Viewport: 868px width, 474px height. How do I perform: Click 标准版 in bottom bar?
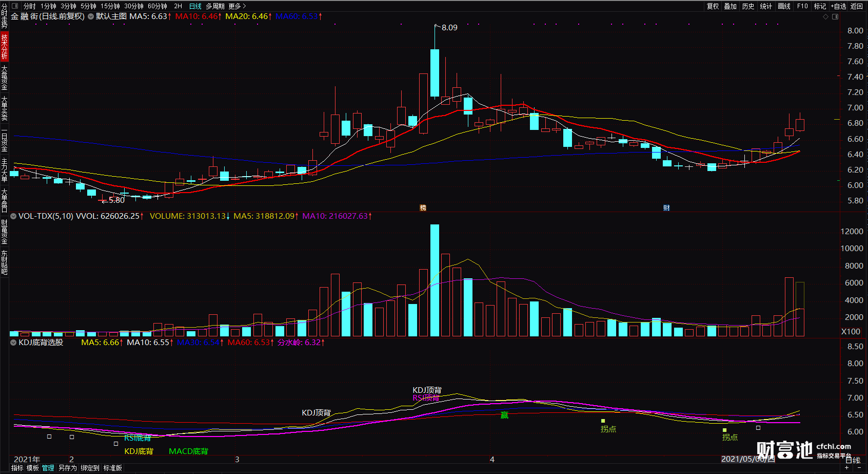pyautogui.click(x=113, y=468)
